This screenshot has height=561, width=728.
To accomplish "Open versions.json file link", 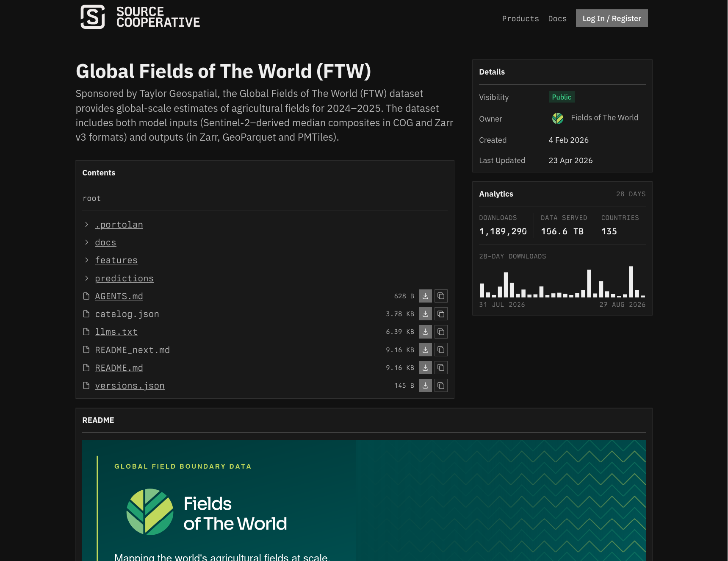I will (x=130, y=386).
